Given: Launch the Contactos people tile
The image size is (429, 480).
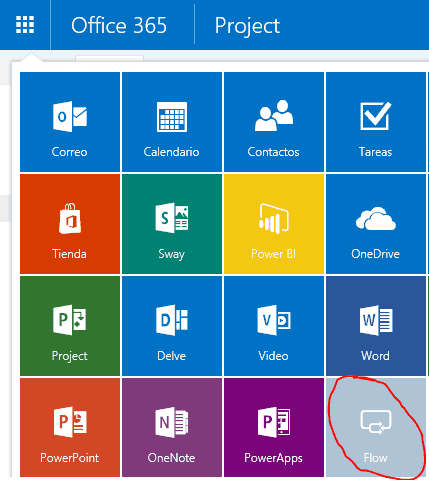Looking at the screenshot, I should click(274, 122).
